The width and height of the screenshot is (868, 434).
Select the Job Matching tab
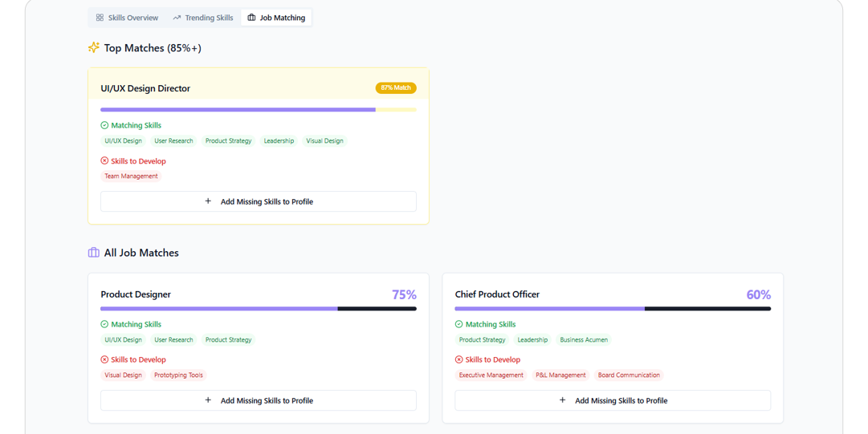[x=276, y=18]
